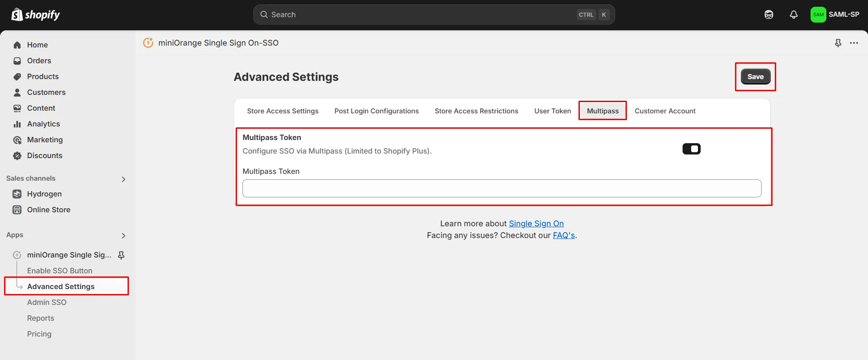This screenshot has height=360, width=868.
Task: Click the Discounts badge icon
Action: 17,155
